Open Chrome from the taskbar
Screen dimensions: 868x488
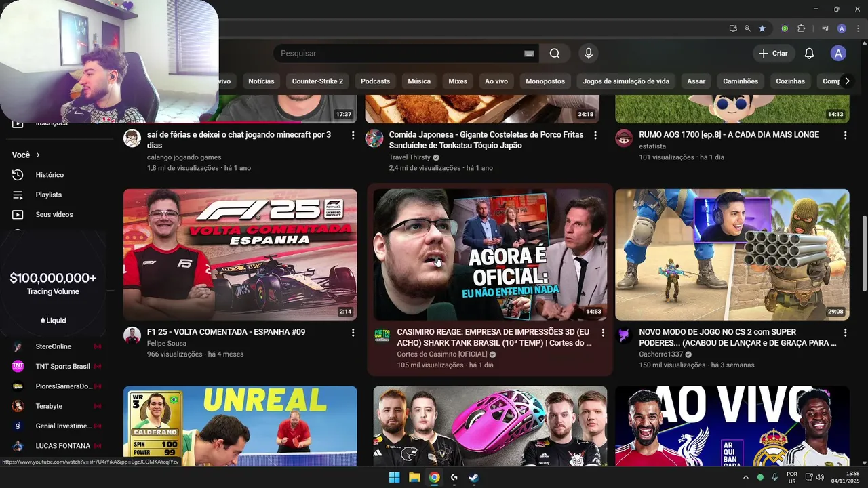[434, 477]
